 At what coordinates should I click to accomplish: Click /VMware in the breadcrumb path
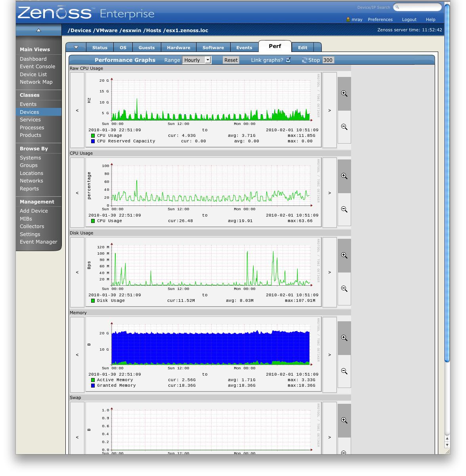[105, 31]
